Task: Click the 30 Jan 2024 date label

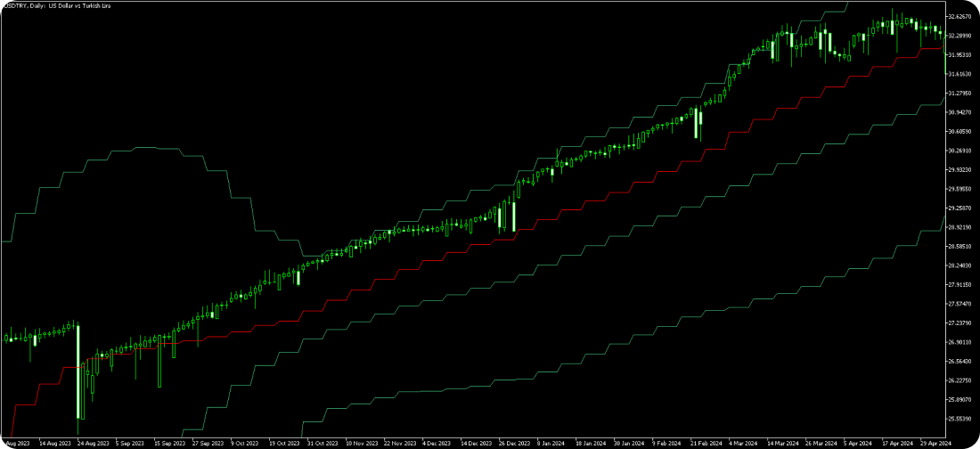Action: (628, 442)
